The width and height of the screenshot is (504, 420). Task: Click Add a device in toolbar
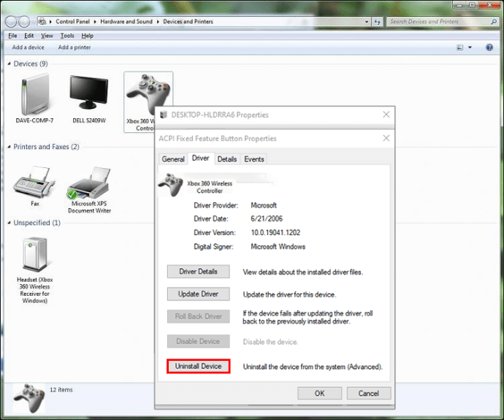pyautogui.click(x=28, y=47)
